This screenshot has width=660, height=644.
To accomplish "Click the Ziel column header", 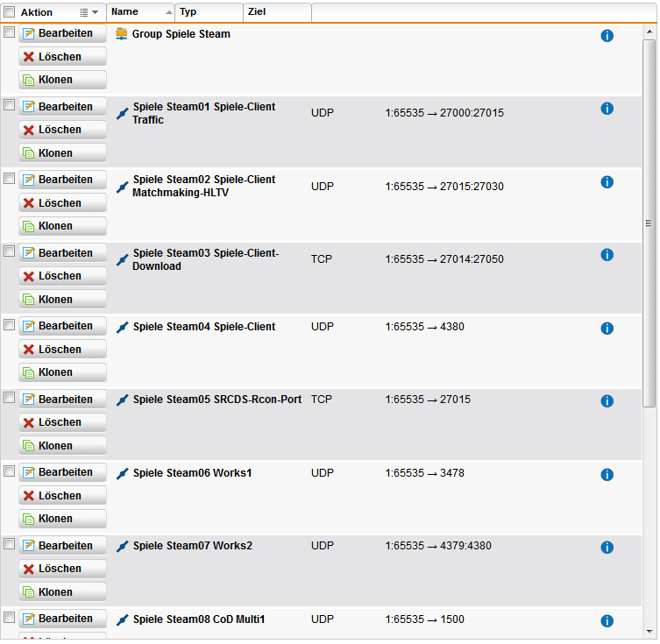I will tap(277, 11).
